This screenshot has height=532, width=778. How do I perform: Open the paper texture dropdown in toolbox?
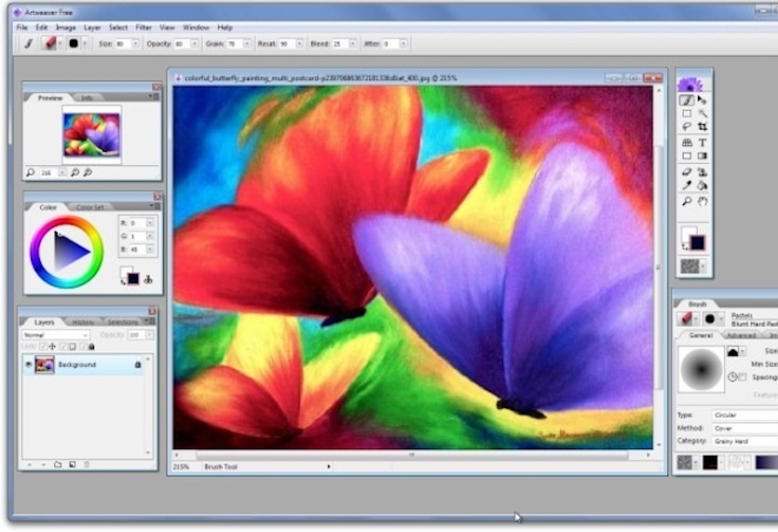(703, 266)
